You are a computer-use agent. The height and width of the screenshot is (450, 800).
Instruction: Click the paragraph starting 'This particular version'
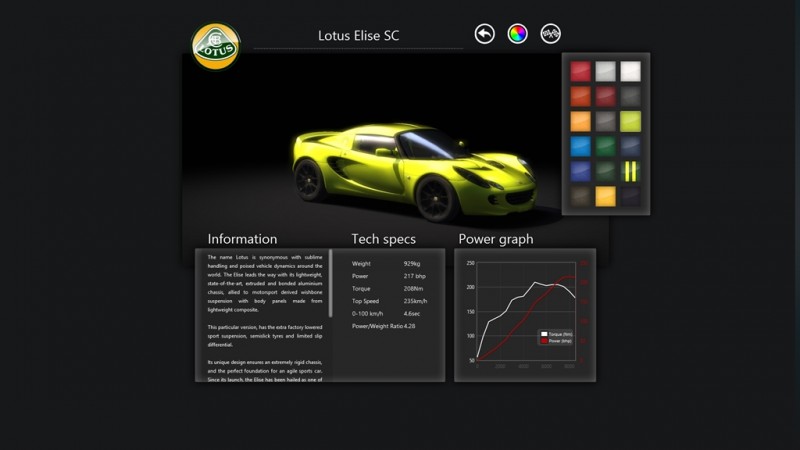tap(265, 336)
